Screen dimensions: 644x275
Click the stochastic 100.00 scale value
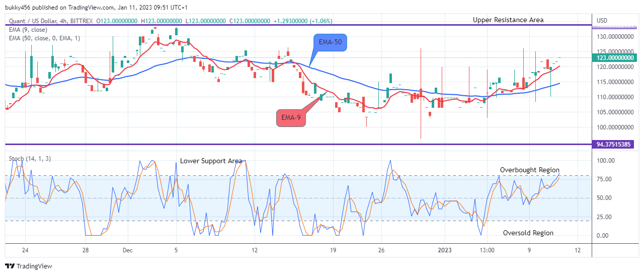click(x=605, y=161)
